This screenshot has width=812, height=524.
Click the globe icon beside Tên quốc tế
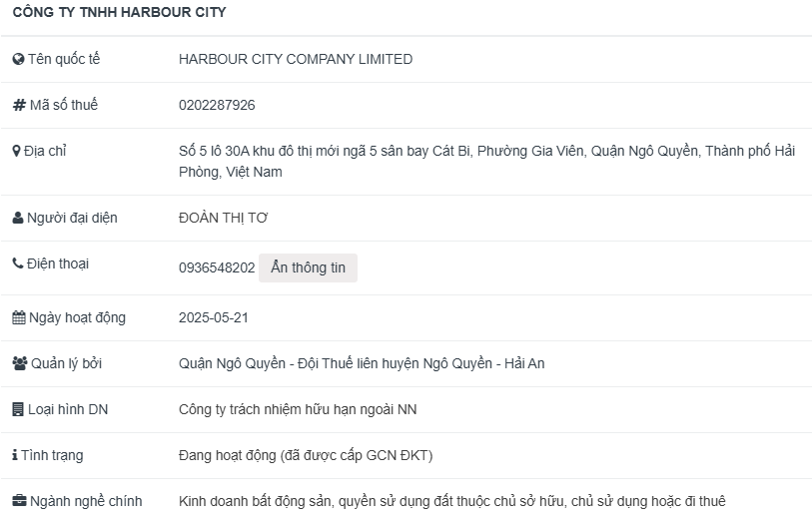pos(18,59)
